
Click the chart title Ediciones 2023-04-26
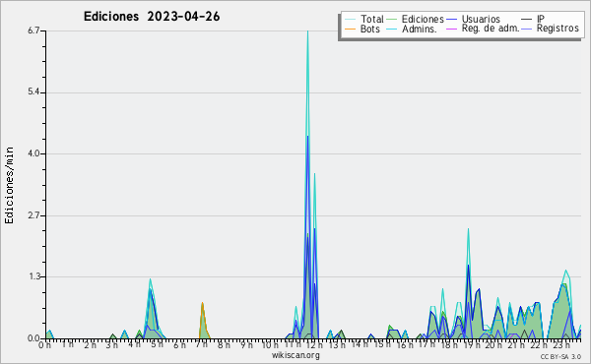coord(152,17)
